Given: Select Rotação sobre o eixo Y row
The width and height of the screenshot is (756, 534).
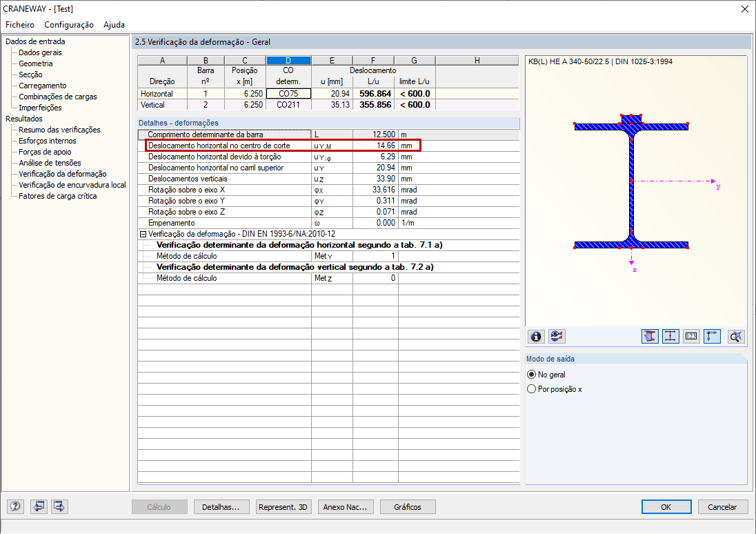Looking at the screenshot, I should (328, 201).
